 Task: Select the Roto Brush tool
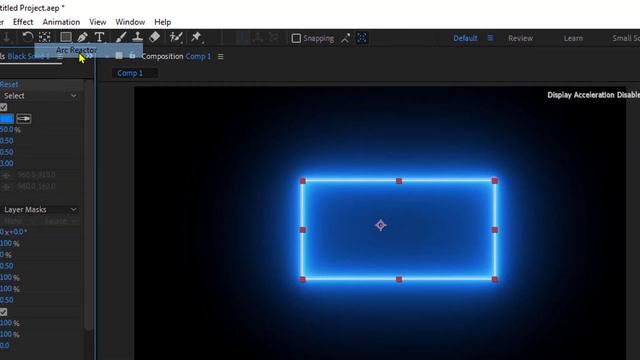176,38
